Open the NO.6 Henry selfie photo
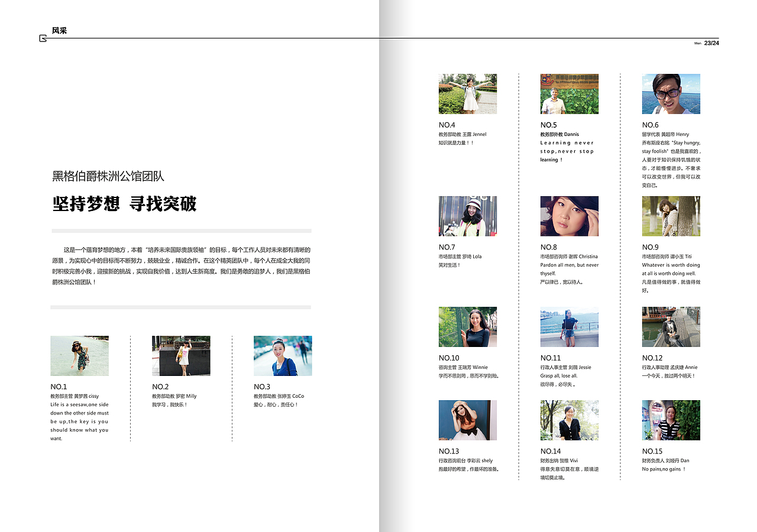The image size is (757, 532). pos(671,94)
